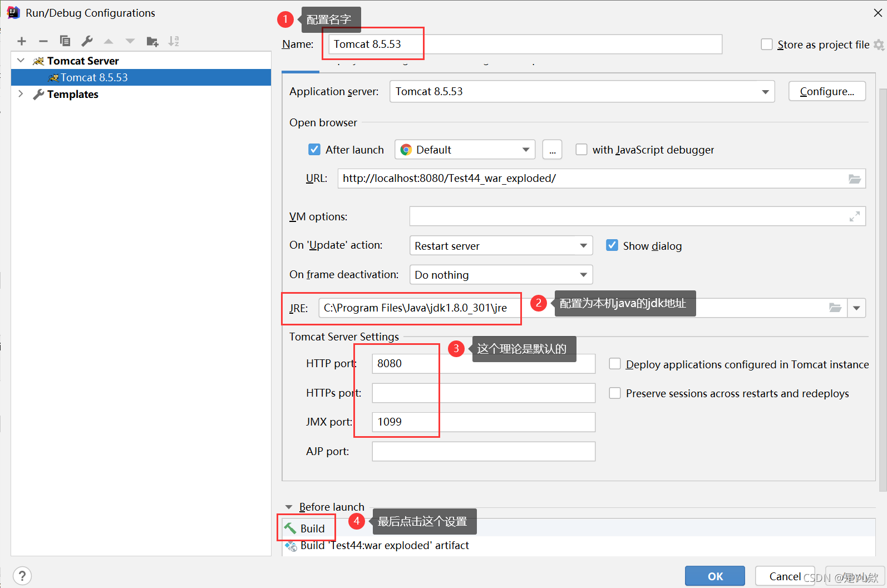Open edit templates wrench icon
The image size is (887, 588).
point(87,41)
